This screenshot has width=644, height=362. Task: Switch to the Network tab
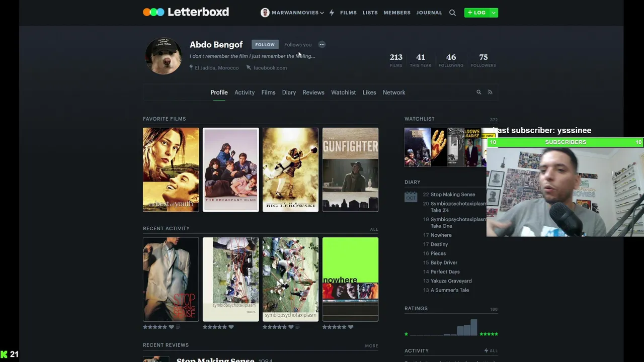click(394, 93)
